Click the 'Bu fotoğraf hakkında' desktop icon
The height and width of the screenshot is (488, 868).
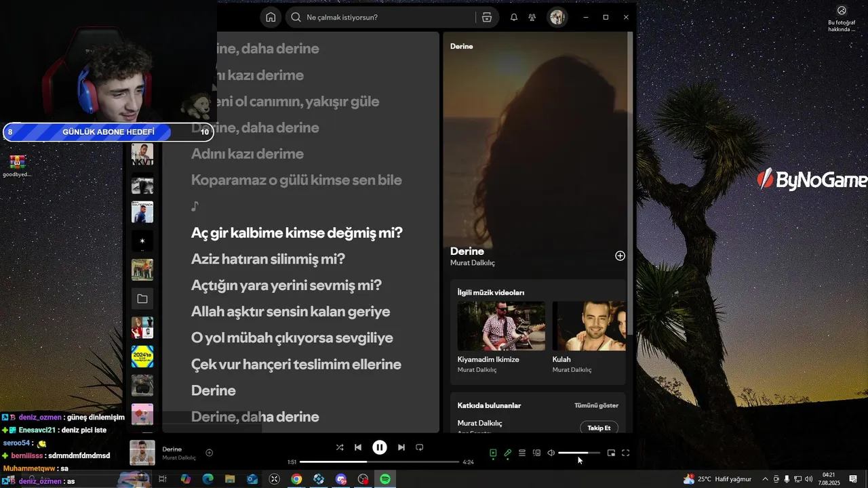click(x=842, y=18)
